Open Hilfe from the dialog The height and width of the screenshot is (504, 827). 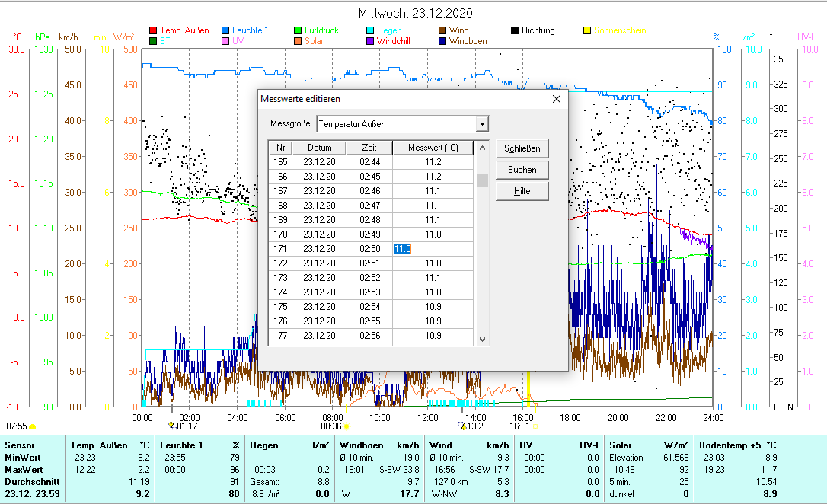522,190
